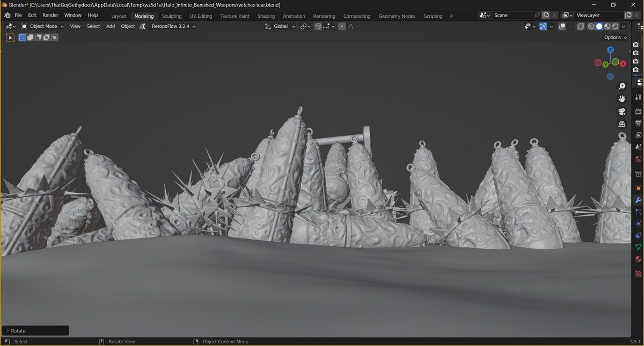Toggle the camera view icon
This screenshot has height=346, width=644.
(x=622, y=112)
